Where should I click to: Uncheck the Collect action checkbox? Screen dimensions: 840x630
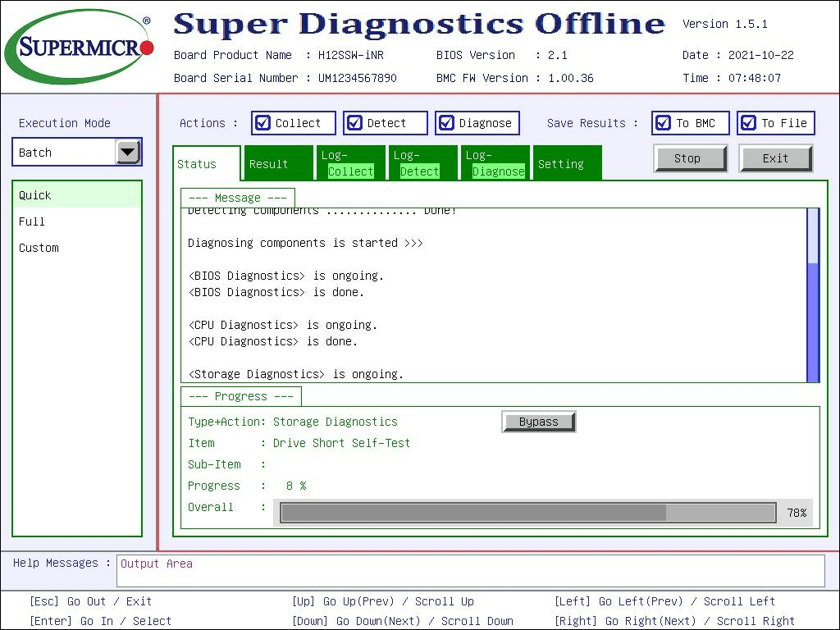[263, 123]
